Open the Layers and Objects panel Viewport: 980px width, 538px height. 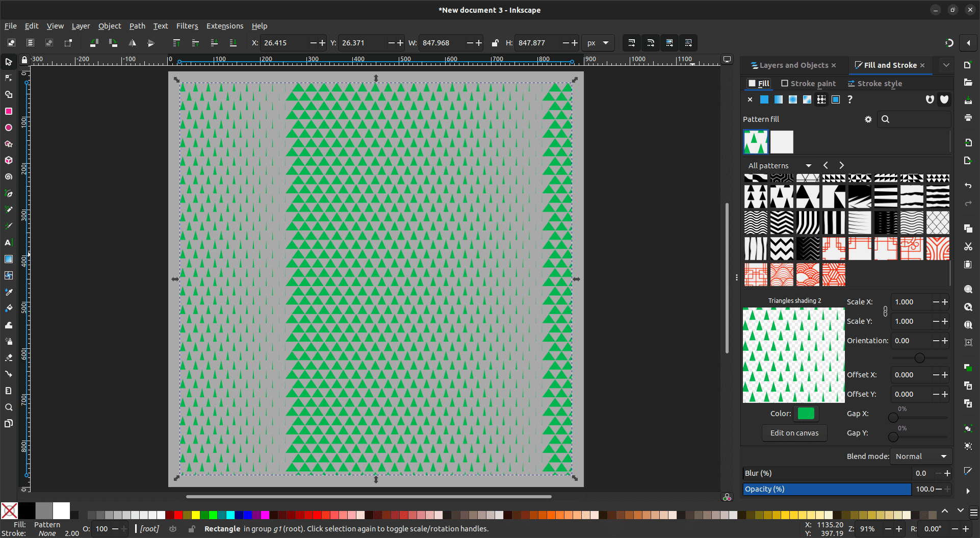point(793,65)
